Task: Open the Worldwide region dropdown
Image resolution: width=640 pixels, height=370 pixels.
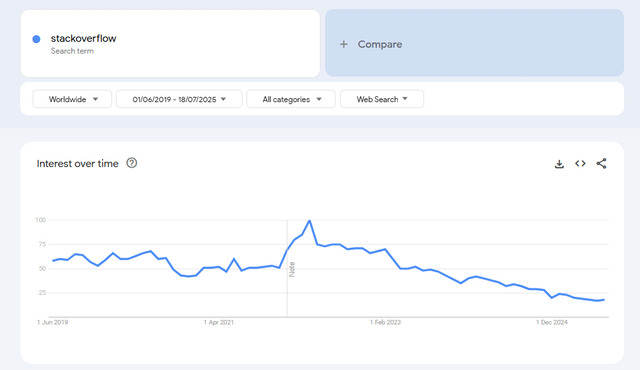Action: point(72,99)
